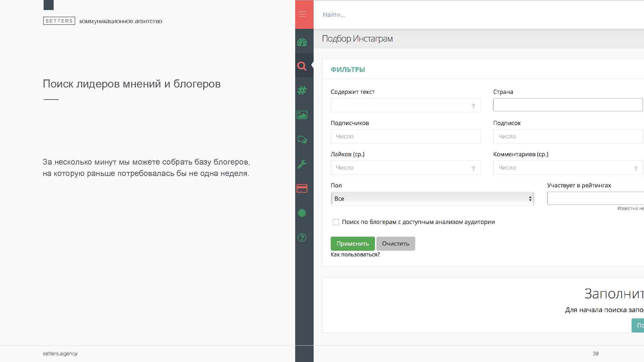Expand the Пол gender dropdown
This screenshot has width=644, height=362.
432,199
